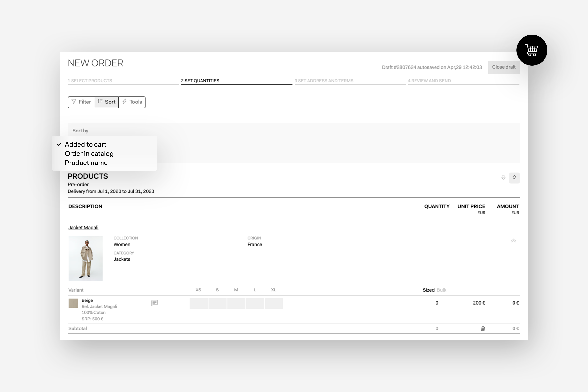Click the expand-all products icon
The width and height of the screenshot is (588, 392).
514,178
